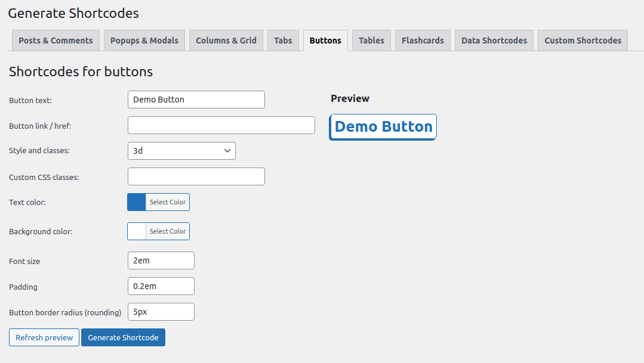Click the Buttons tab
The width and height of the screenshot is (644, 363).
click(x=325, y=41)
